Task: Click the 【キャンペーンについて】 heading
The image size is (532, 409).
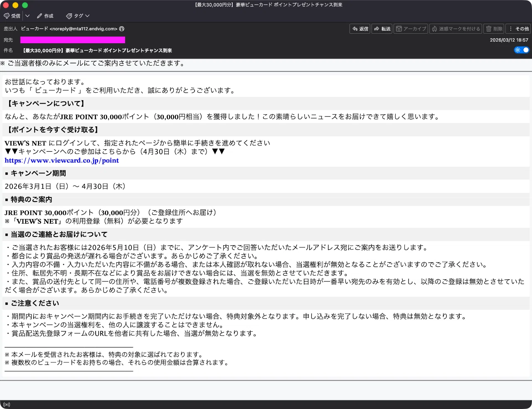Action: point(46,103)
